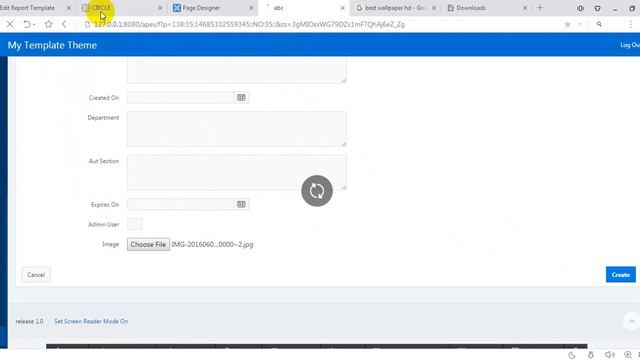The image size is (640, 360).
Task: Click the selected file name IMG-2016060...0000~2.jpg
Action: 212,244
